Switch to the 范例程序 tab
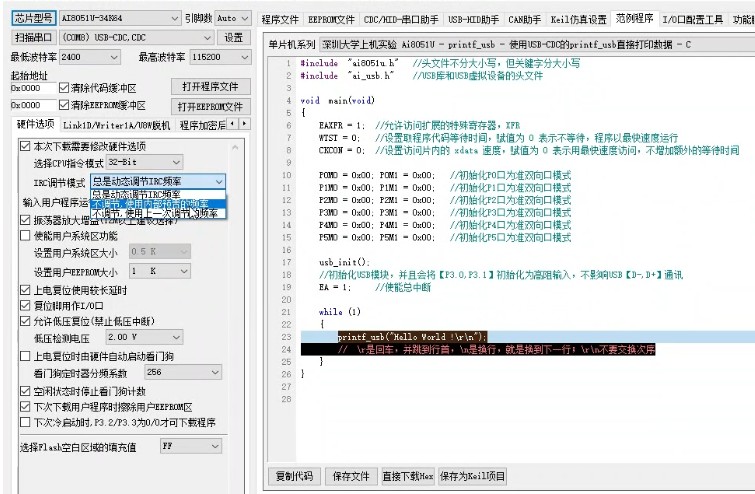The image size is (755, 494). [x=635, y=19]
